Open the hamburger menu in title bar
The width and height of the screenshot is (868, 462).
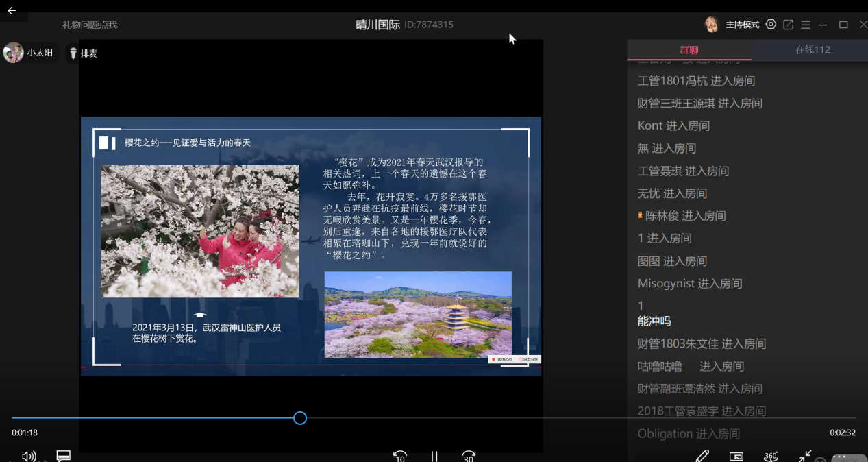[806, 24]
